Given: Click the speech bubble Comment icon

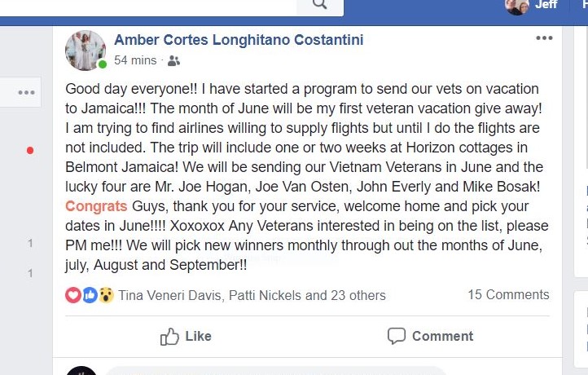Looking at the screenshot, I should click(397, 336).
